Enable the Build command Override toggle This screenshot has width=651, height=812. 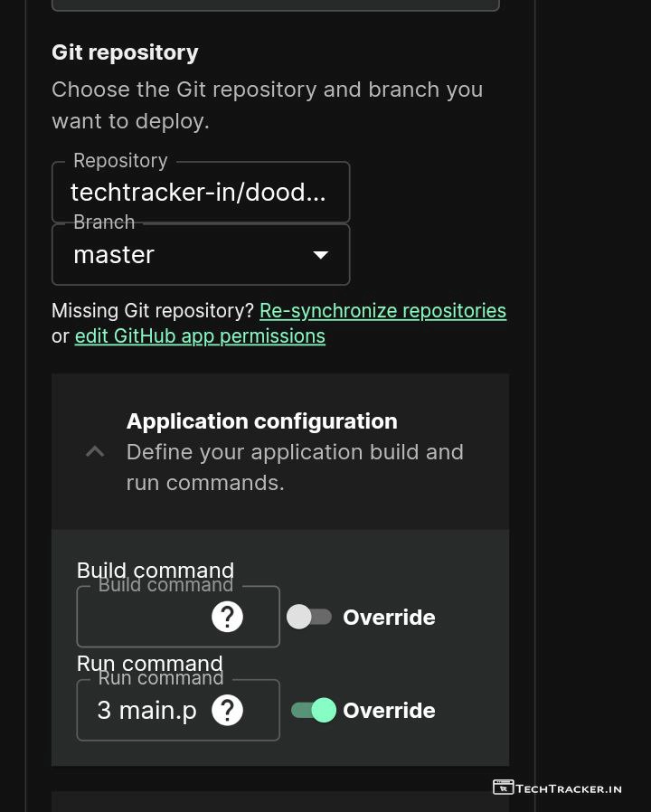[x=309, y=617]
